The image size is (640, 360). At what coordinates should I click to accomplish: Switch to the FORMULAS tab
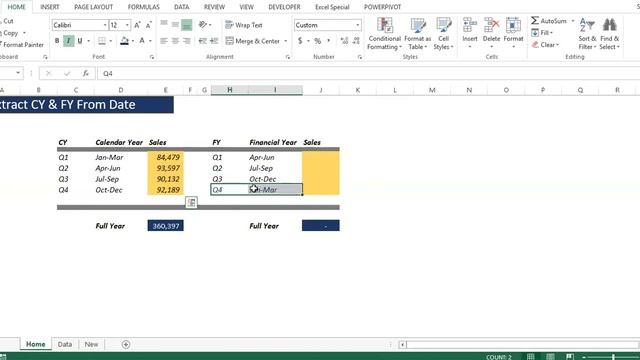pyautogui.click(x=143, y=7)
